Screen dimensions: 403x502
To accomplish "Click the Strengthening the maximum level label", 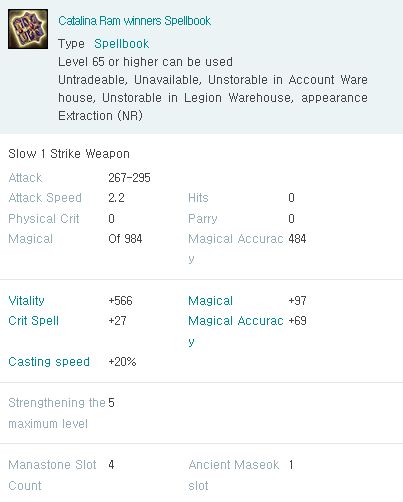I will point(57,413).
